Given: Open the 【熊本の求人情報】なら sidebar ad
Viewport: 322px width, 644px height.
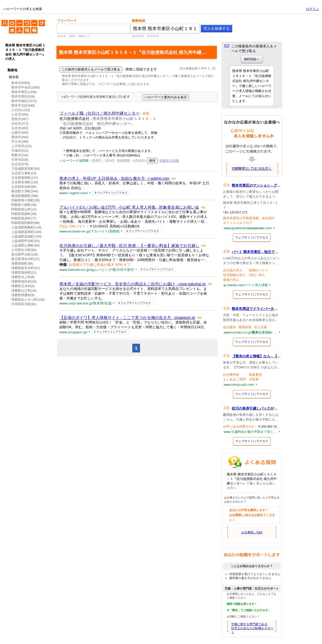Looking at the screenshot, I should pos(256,356).
